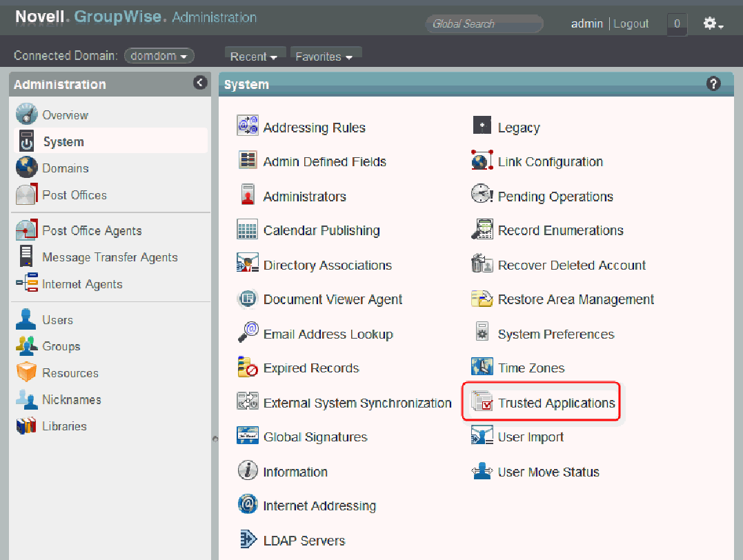This screenshot has height=560, width=743.
Task: Open the Pending Operations link
Action: [x=555, y=197]
